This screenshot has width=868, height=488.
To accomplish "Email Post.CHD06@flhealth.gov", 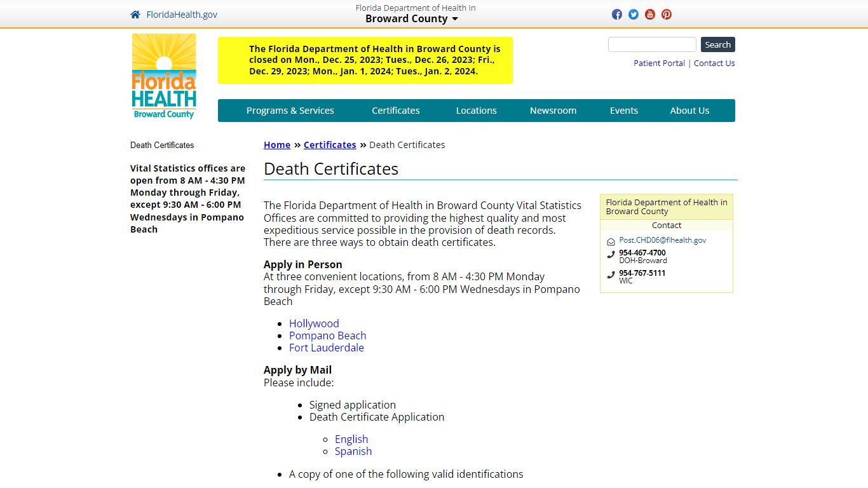I will click(663, 240).
